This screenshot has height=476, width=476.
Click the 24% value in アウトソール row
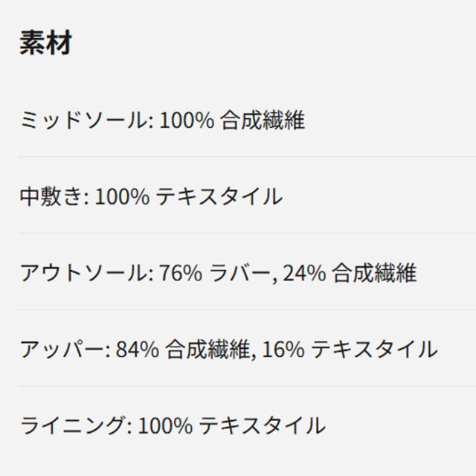304,274
